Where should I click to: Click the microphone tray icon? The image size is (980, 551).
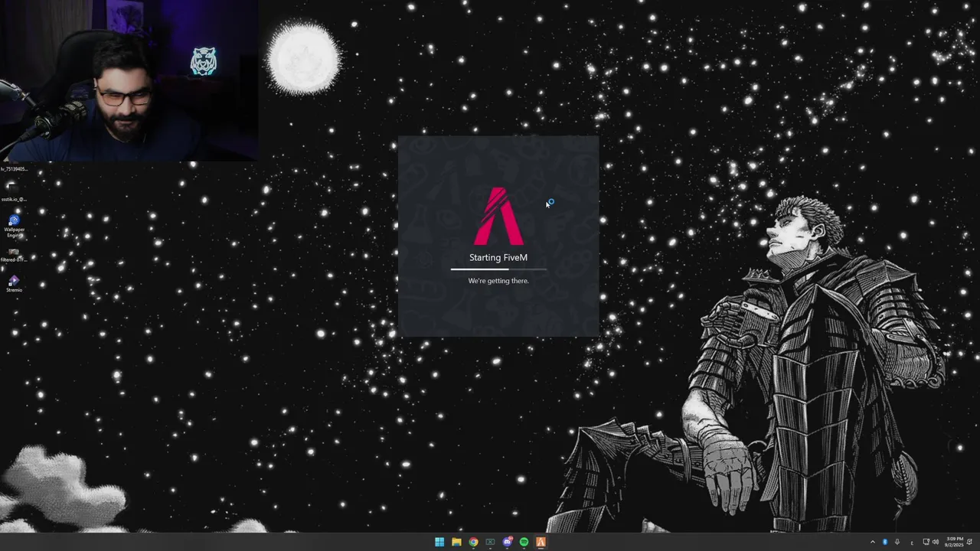[897, 542]
